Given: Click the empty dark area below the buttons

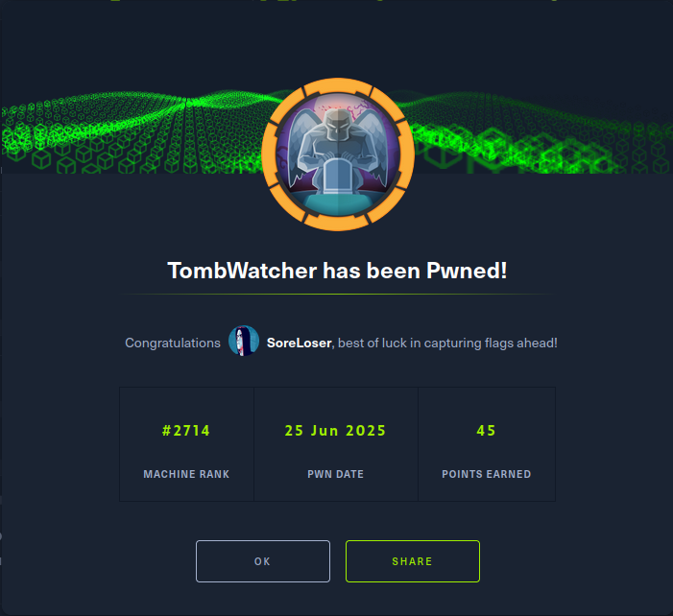Looking at the screenshot, I should (337, 599).
